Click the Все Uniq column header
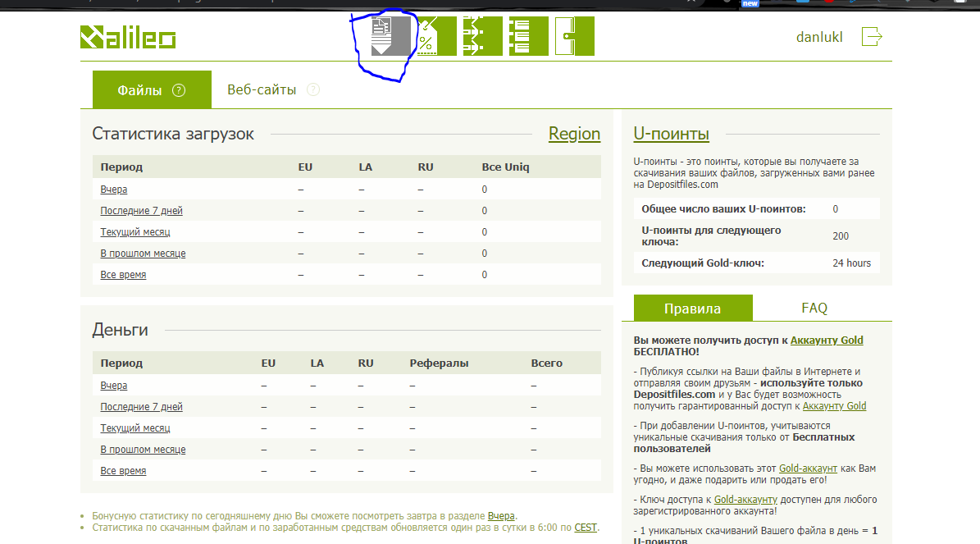This screenshot has width=980, height=544. pyautogui.click(x=506, y=167)
